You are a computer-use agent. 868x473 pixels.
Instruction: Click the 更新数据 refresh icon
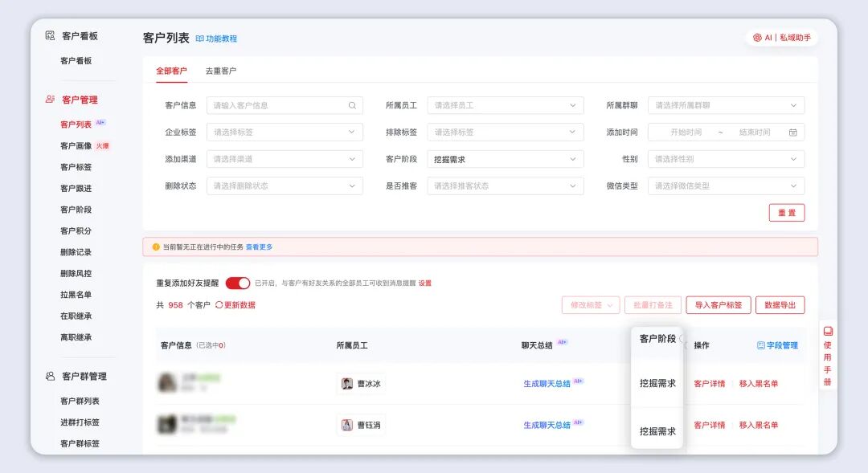(219, 305)
